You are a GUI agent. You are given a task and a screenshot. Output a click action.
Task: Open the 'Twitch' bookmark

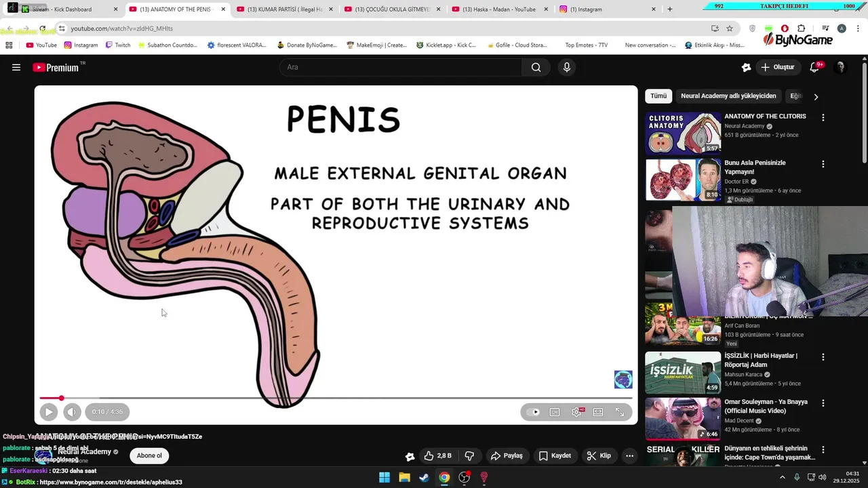[117, 45]
